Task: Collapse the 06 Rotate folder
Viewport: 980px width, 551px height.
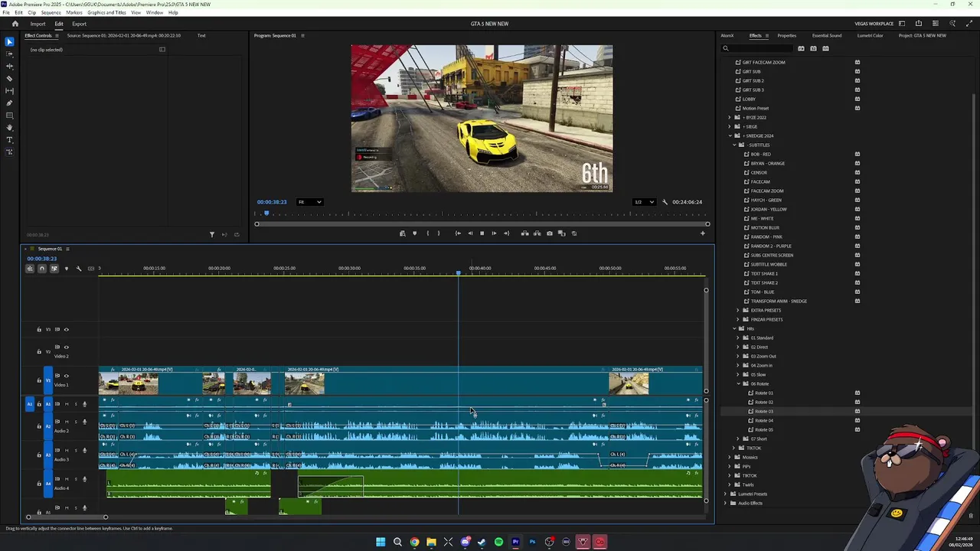Action: pyautogui.click(x=738, y=383)
